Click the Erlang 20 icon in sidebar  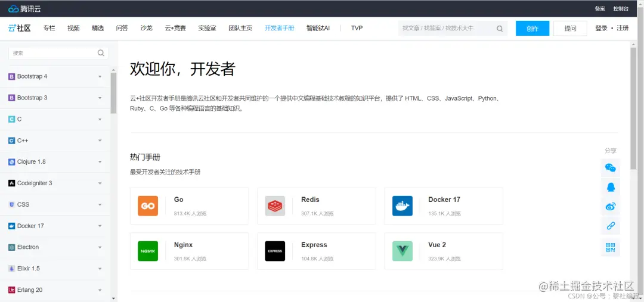11,290
